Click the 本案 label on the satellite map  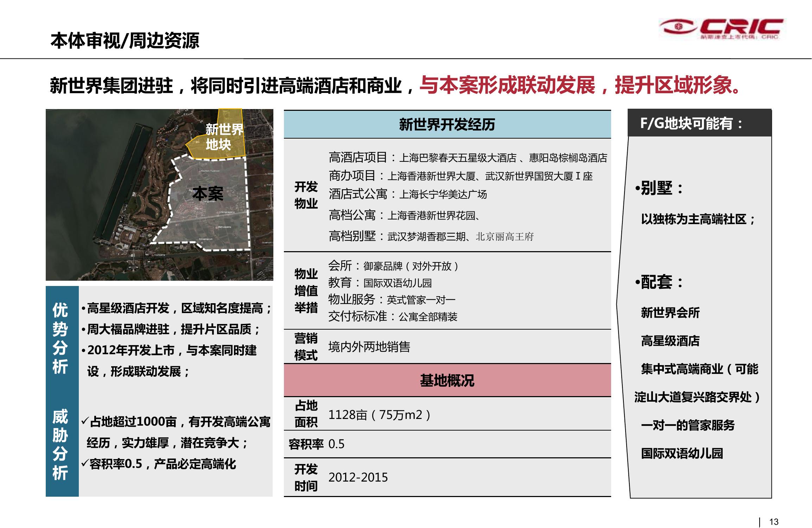coord(208,194)
